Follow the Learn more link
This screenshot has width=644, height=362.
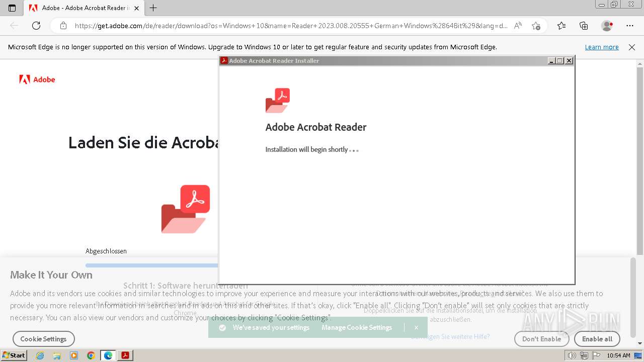tap(602, 47)
